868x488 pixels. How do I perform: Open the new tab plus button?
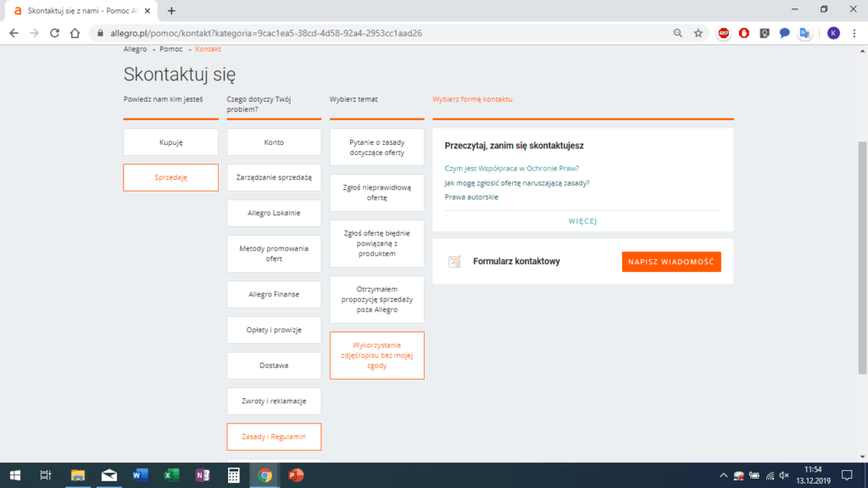pos(171,10)
